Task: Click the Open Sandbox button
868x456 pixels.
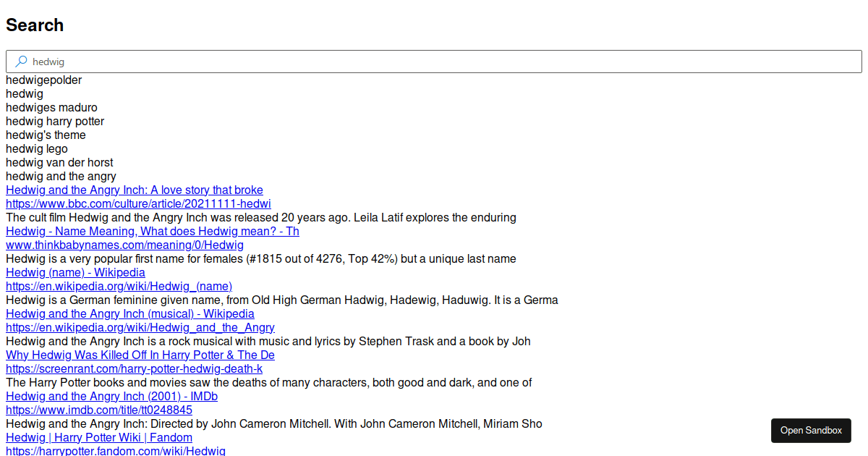Action: [x=811, y=431]
